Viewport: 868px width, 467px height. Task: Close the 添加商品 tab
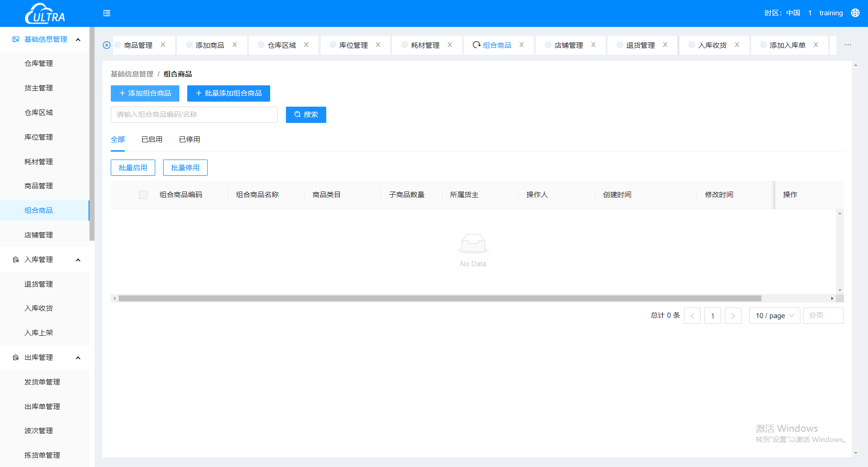click(234, 45)
